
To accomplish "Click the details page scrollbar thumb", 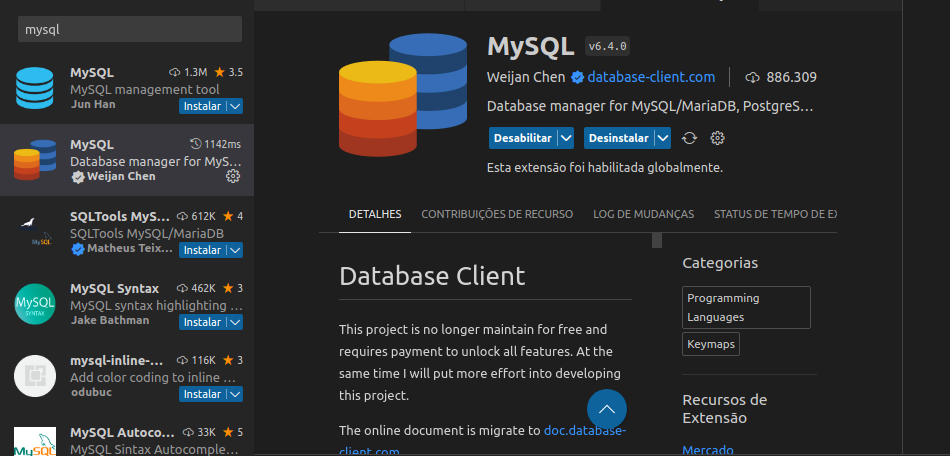I will pos(657,240).
